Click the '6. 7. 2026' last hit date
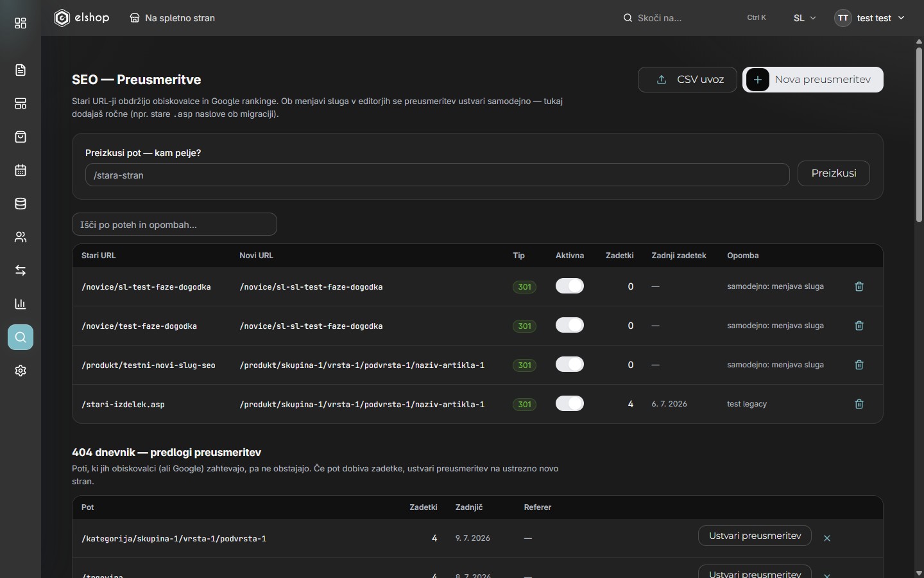Screen dimensions: 924x578 (669, 404)
